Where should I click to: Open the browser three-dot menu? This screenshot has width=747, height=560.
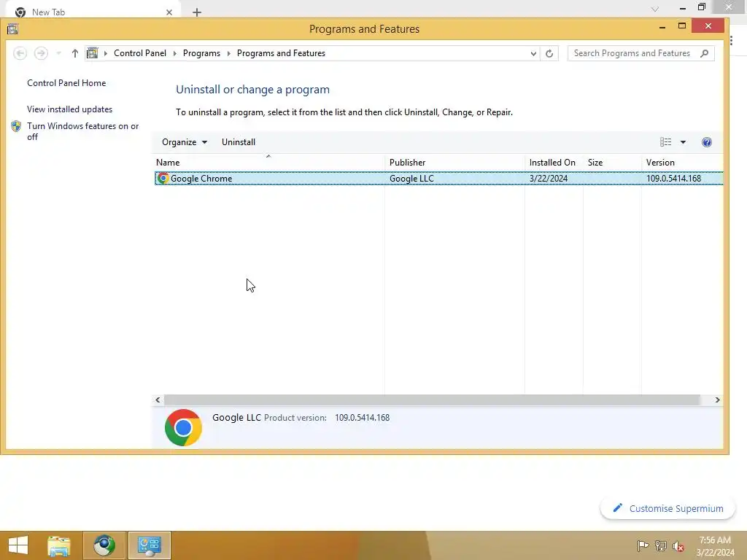click(x=731, y=41)
